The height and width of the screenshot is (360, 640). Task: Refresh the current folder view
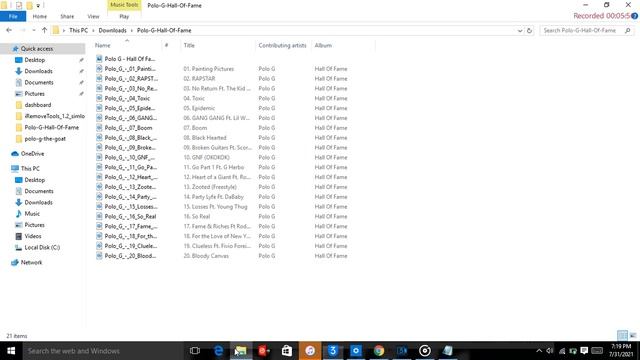coord(529,30)
